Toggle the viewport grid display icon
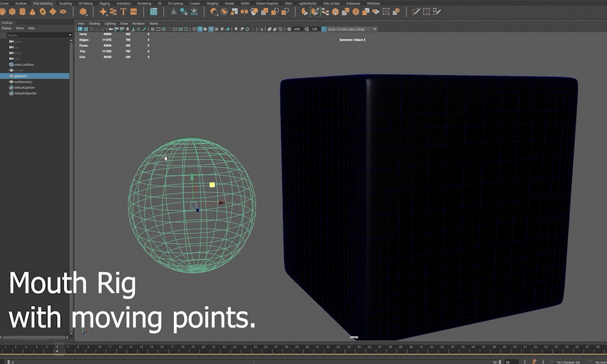 pos(152,29)
